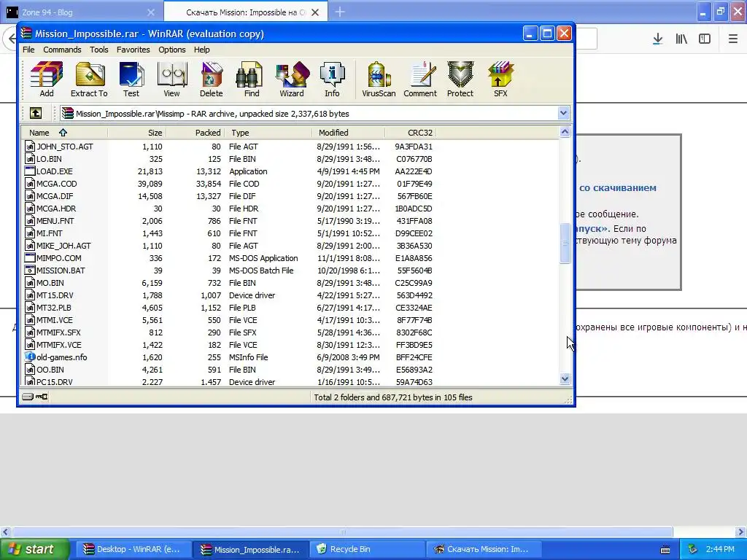The height and width of the screenshot is (560, 747).
Task: Expand the archive path dropdown
Action: pos(564,113)
